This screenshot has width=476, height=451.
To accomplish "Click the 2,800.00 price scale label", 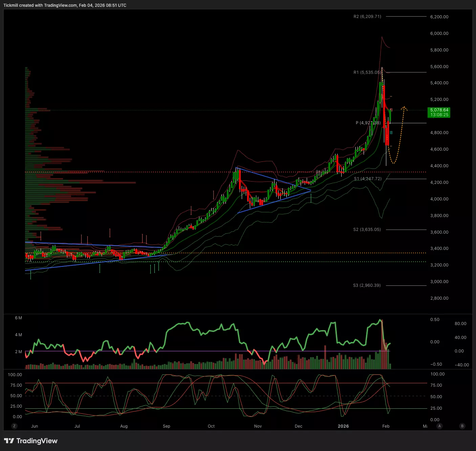I will coord(439,298).
